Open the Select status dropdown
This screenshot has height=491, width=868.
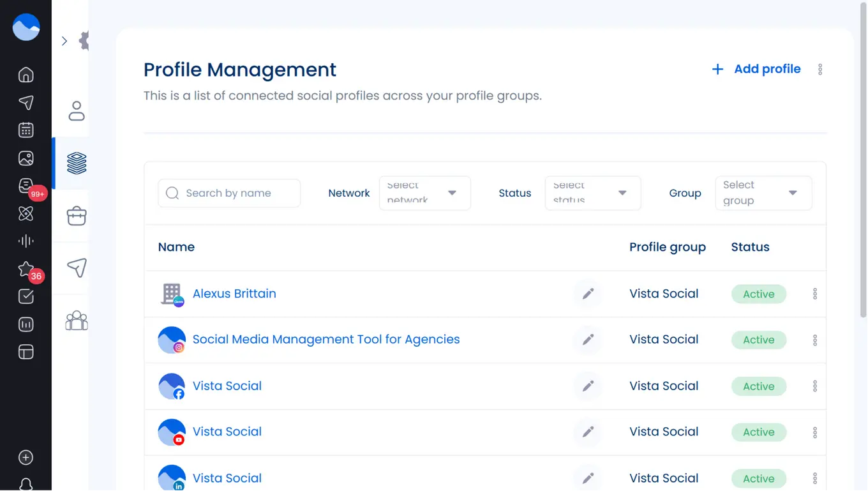593,193
